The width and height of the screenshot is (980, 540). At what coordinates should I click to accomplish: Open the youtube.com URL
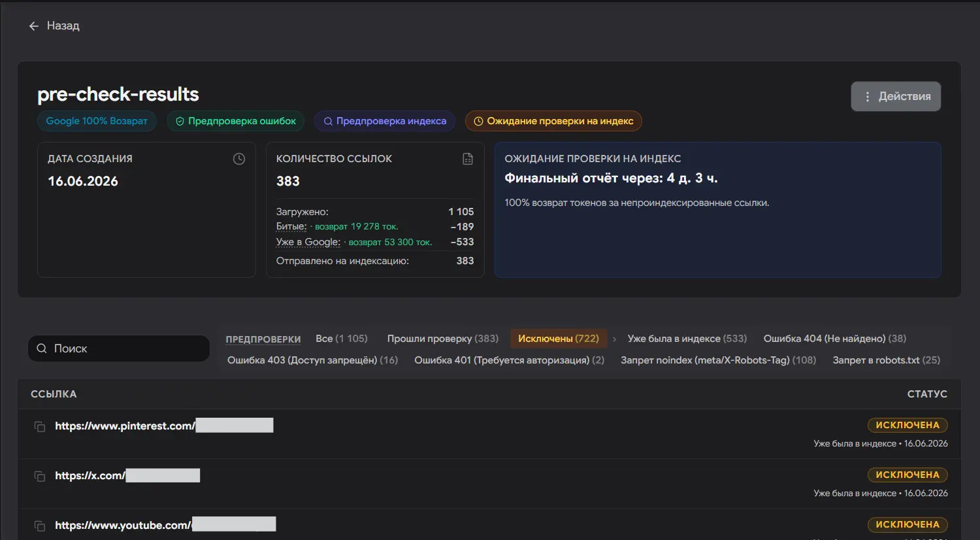tap(165, 524)
